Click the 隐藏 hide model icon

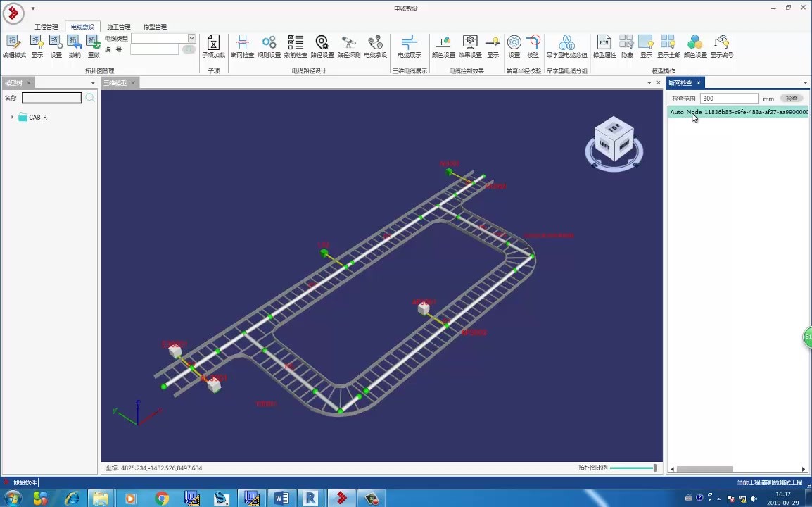click(x=627, y=46)
